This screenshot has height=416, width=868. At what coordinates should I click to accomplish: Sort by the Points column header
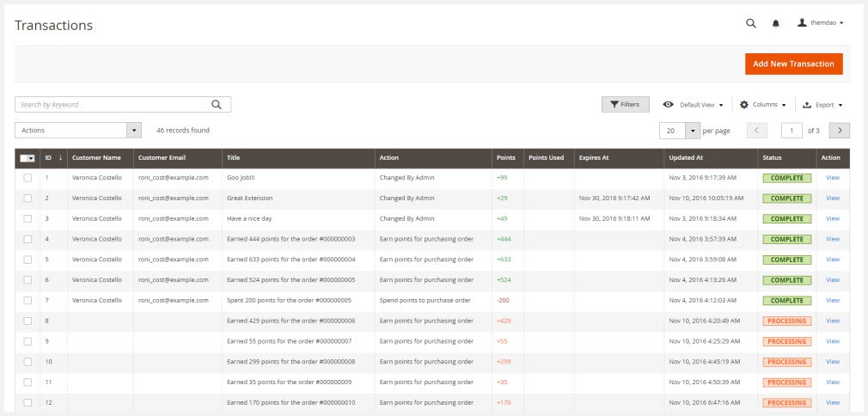pos(507,158)
